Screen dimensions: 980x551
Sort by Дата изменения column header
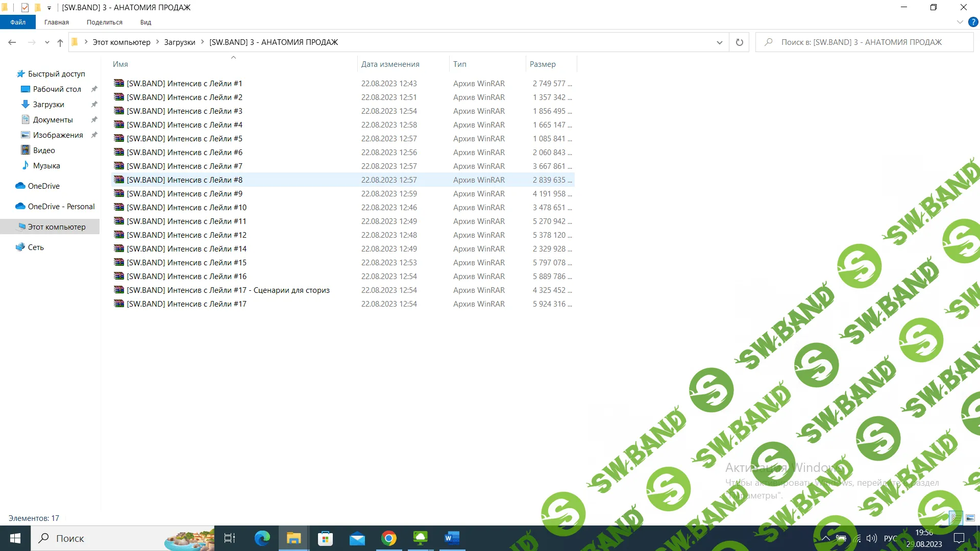tap(390, 64)
